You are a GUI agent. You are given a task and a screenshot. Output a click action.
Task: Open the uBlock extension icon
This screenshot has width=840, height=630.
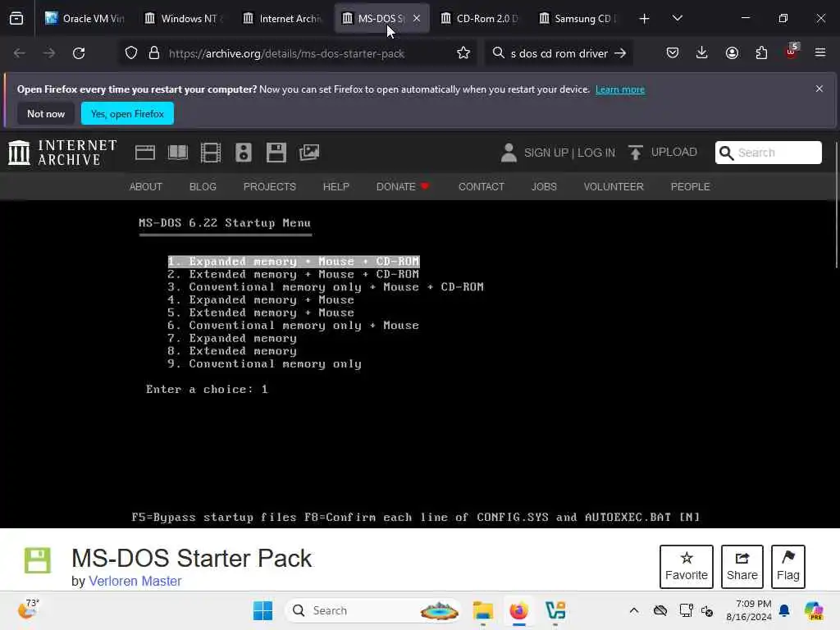[x=792, y=52]
